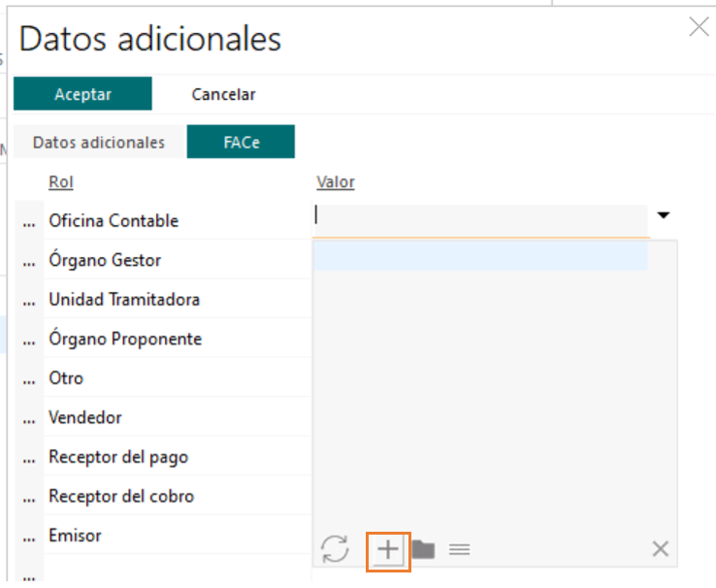The image size is (716, 588).
Task: Click the ellipsis beside Vendedor
Action: pyautogui.click(x=28, y=419)
